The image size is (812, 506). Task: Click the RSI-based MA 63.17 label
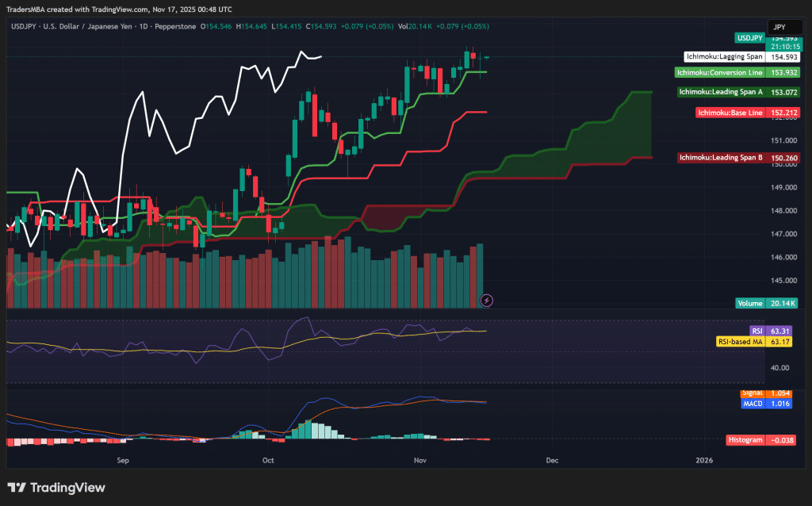coord(756,342)
